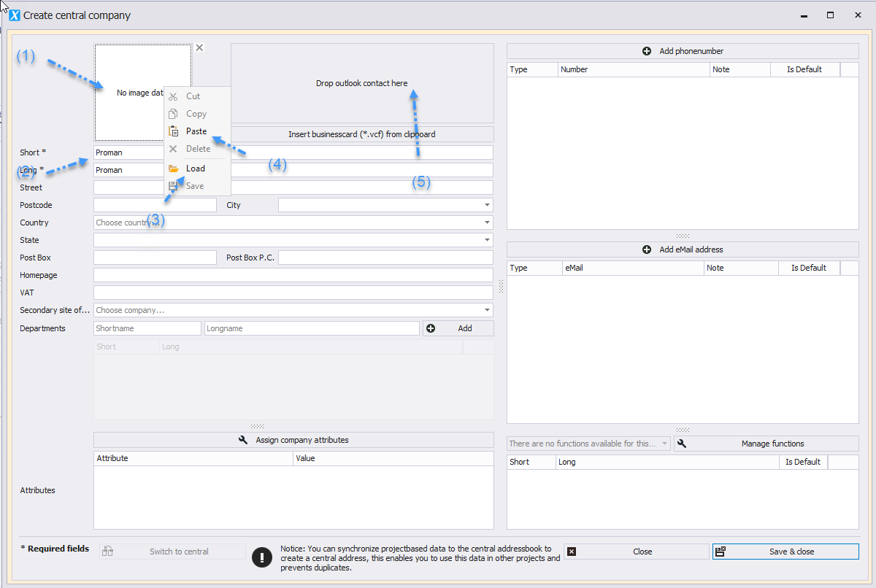Click the Departments Shortname text field
This screenshot has width=876, height=588.
click(x=147, y=328)
